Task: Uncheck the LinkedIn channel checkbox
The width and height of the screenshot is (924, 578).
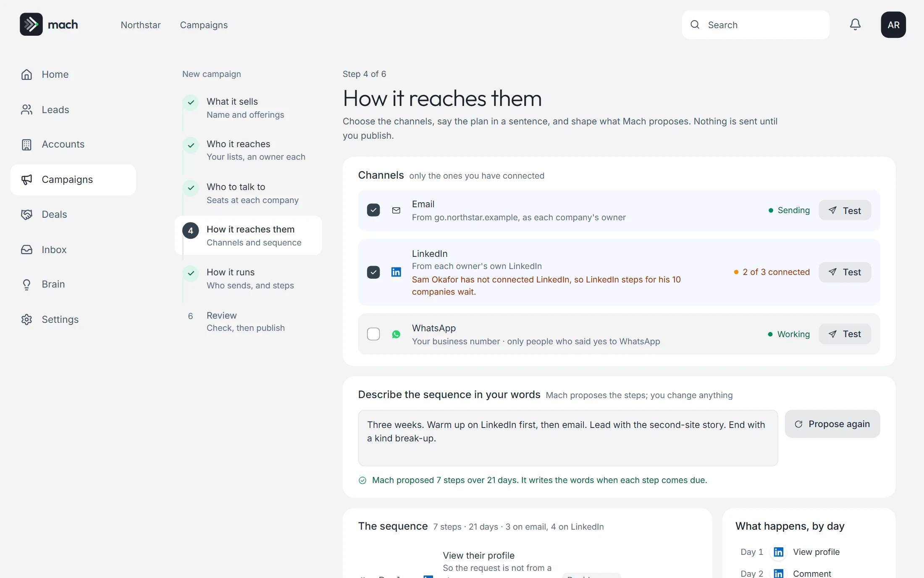Action: point(373,272)
